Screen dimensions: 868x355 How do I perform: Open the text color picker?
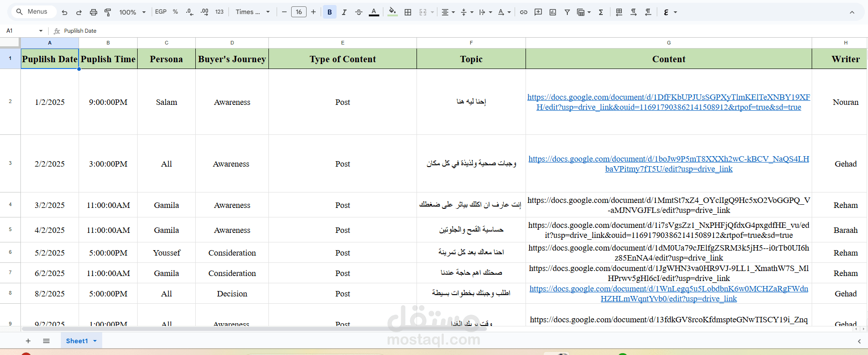point(374,12)
